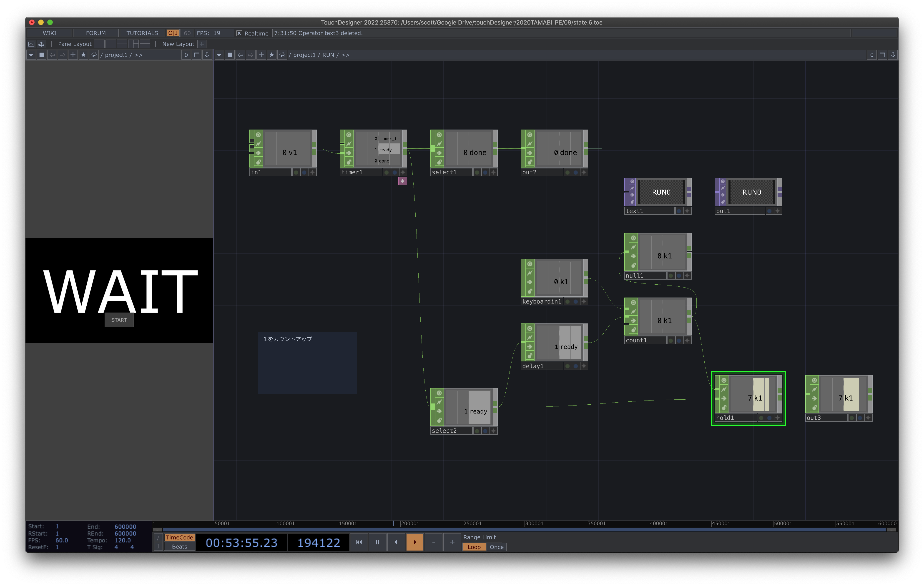Open the TUTORIALS menu item
Screen dimensions: 924x586
pos(142,33)
